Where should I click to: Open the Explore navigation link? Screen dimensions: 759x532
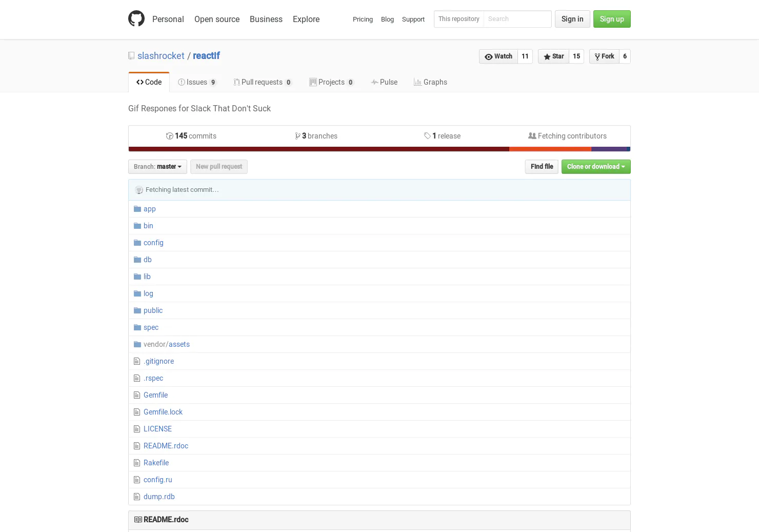306,19
